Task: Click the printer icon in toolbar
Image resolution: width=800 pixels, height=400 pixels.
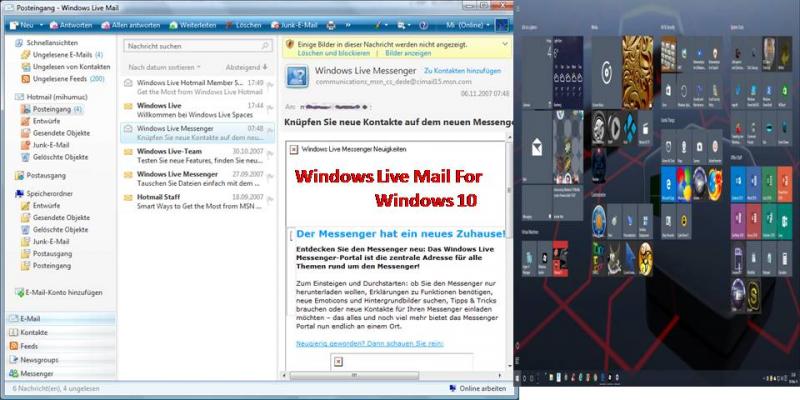Action: [331, 25]
